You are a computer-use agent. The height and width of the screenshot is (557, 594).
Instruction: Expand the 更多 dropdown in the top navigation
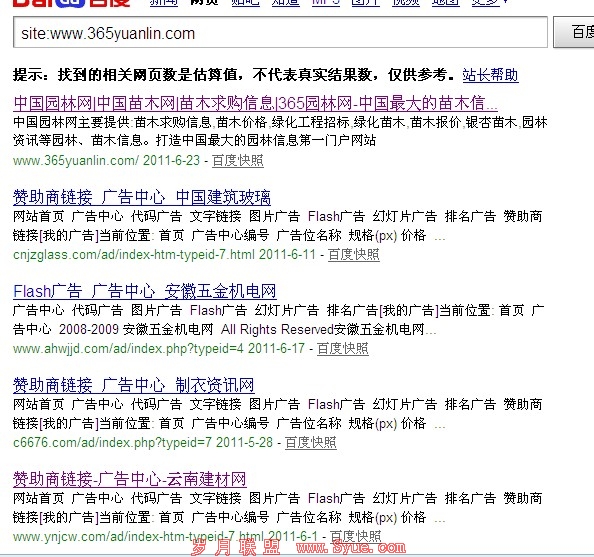pos(489,3)
